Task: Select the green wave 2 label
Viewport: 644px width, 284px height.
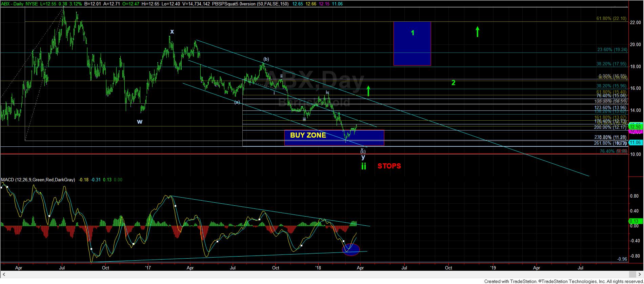Action: [x=453, y=83]
